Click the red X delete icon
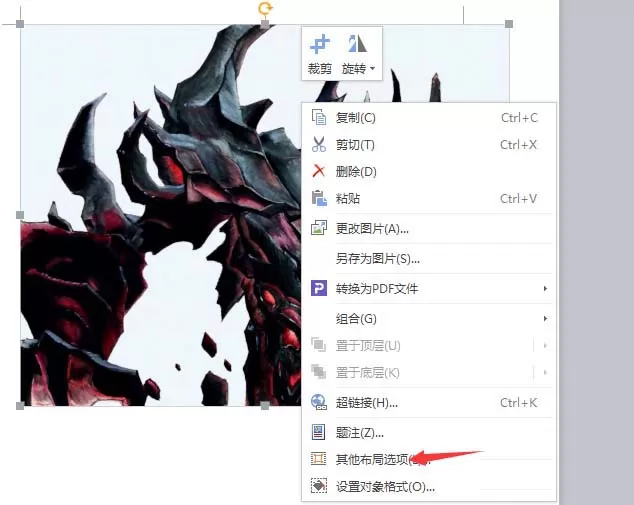This screenshot has height=505, width=634. pyautogui.click(x=319, y=171)
